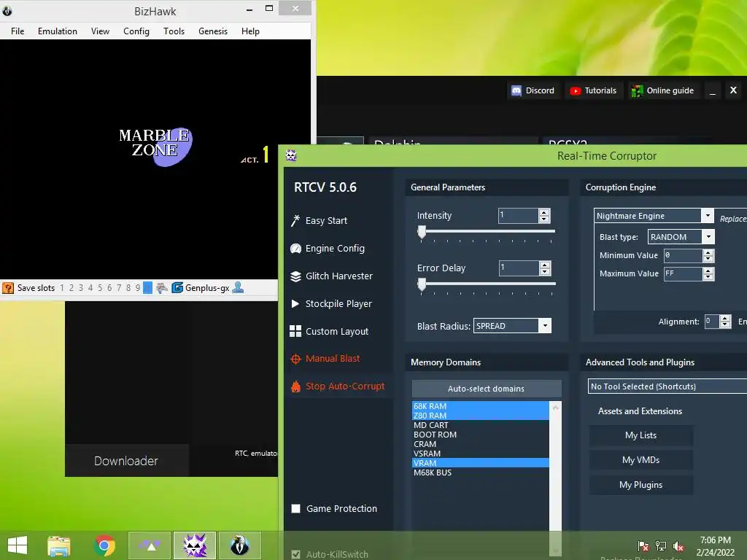The height and width of the screenshot is (560, 747).
Task: Toggle Auto-KillSwitch checkbox
Action: click(296, 554)
